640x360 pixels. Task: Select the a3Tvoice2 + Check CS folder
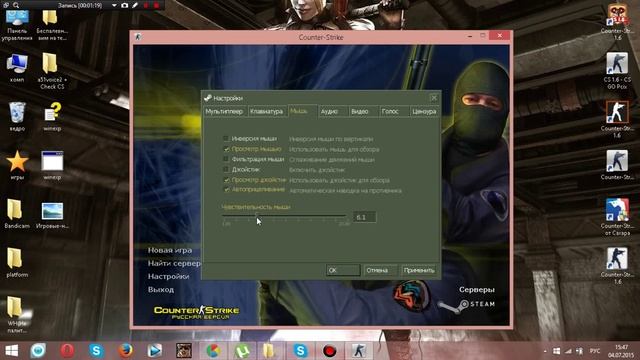tap(51, 71)
